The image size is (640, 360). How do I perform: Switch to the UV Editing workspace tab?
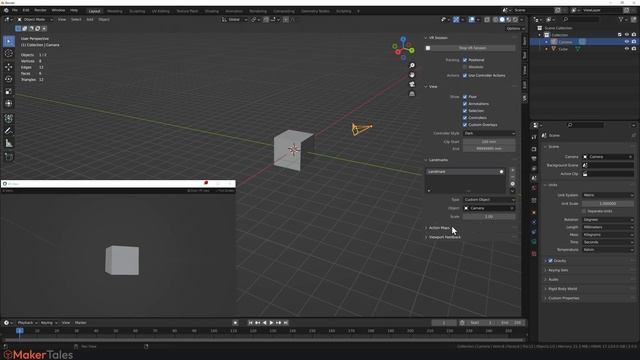(x=160, y=11)
